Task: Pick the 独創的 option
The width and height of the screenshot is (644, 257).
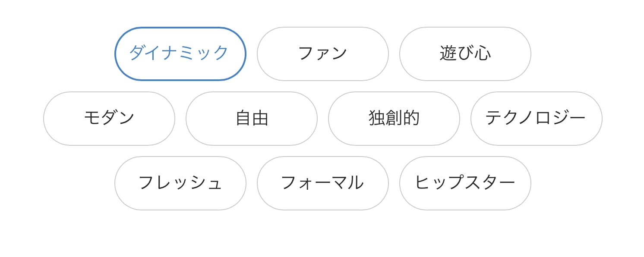Action: click(394, 118)
